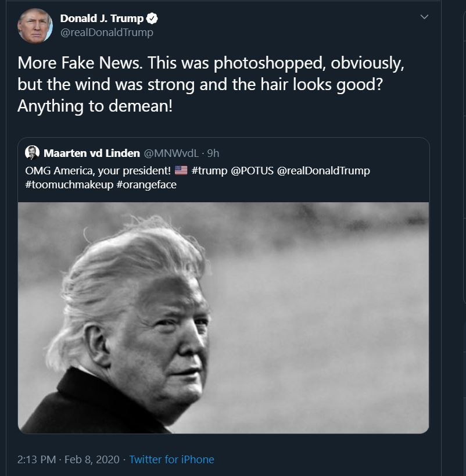Open @realDonaldTrump handle under the author name

[106, 33]
